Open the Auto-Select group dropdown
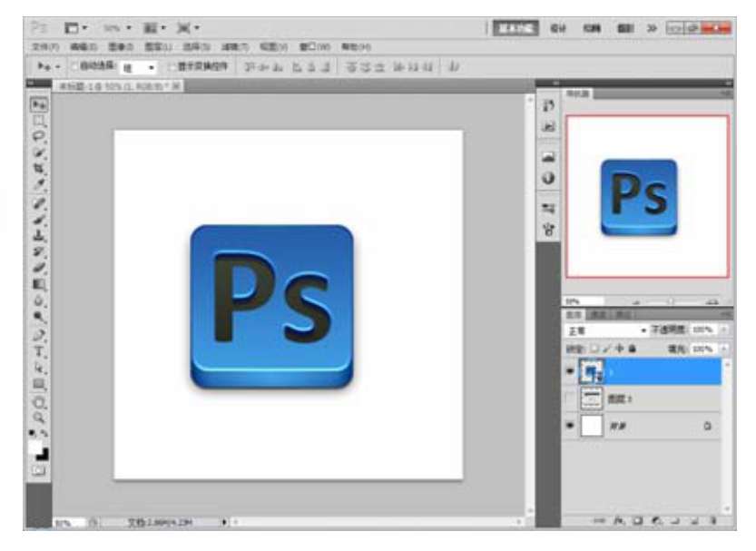Viewport: 756px width, 551px height. click(139, 67)
